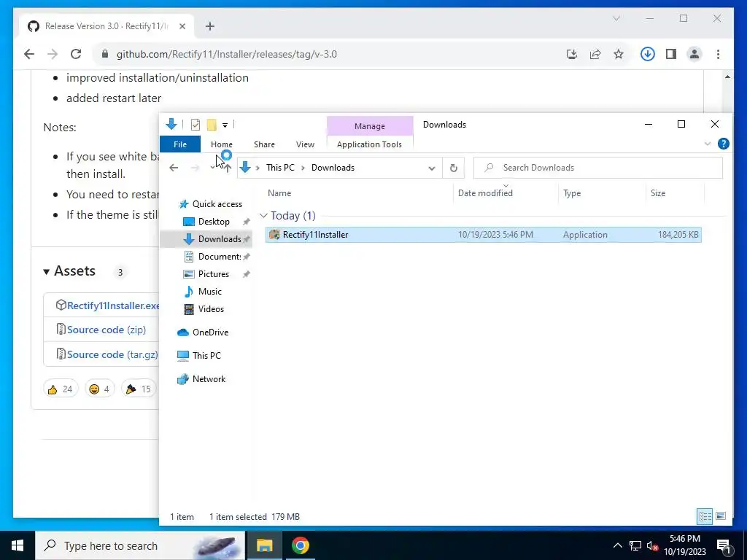Open File Explorer from taskbar

click(x=264, y=545)
